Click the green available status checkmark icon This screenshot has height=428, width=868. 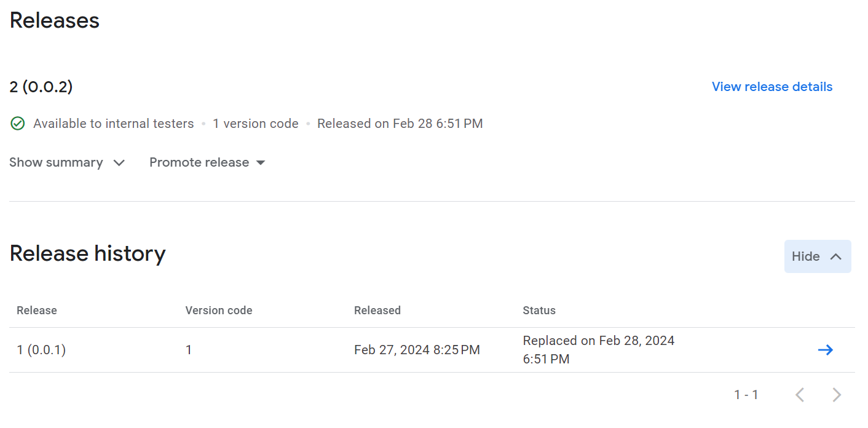[18, 124]
